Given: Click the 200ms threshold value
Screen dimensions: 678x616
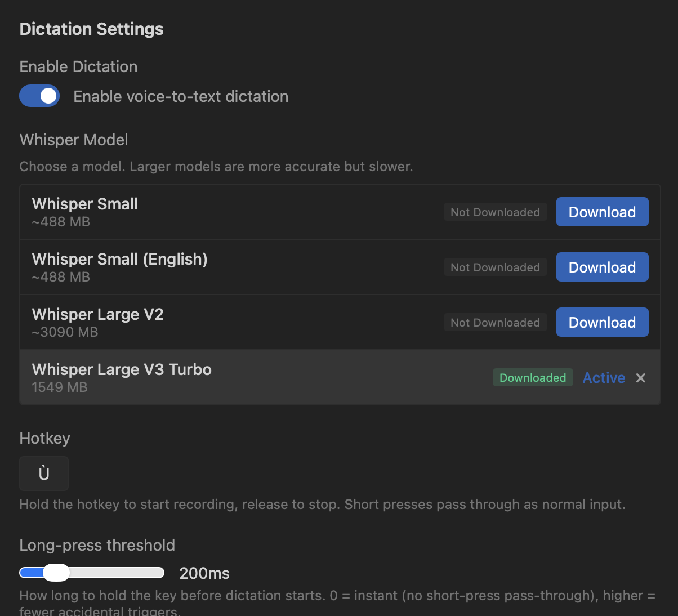Looking at the screenshot, I should (x=204, y=573).
